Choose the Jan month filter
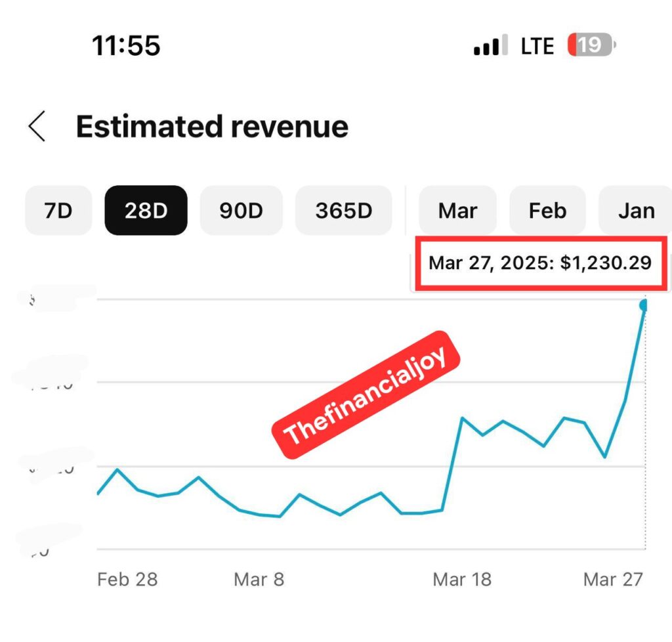The image size is (672, 642). (636, 211)
